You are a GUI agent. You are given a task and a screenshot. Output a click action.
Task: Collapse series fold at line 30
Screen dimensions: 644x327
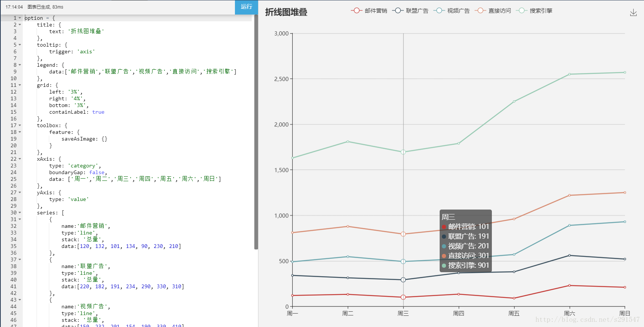(x=20, y=213)
